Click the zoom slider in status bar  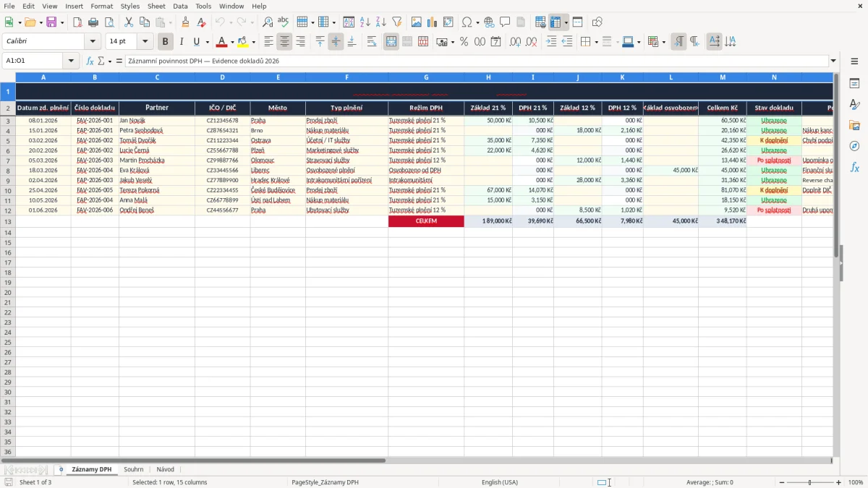click(x=809, y=482)
